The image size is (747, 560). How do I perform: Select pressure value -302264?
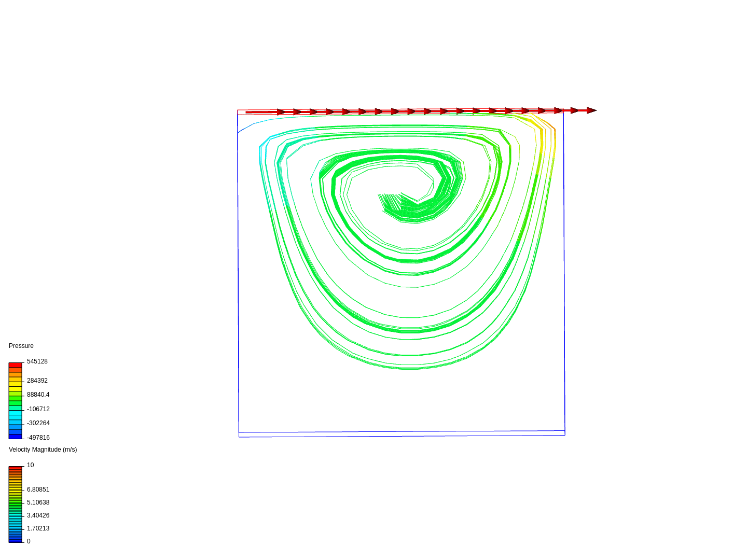point(38,423)
